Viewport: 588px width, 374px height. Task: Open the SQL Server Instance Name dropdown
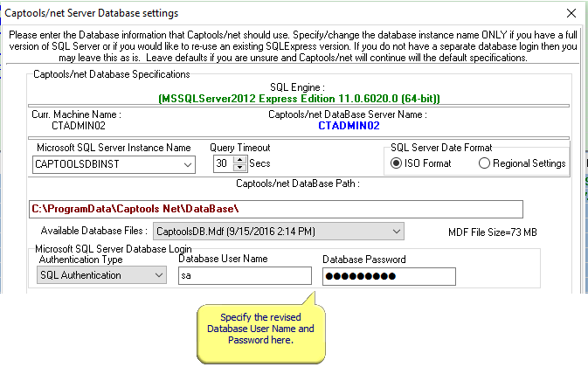(x=188, y=164)
